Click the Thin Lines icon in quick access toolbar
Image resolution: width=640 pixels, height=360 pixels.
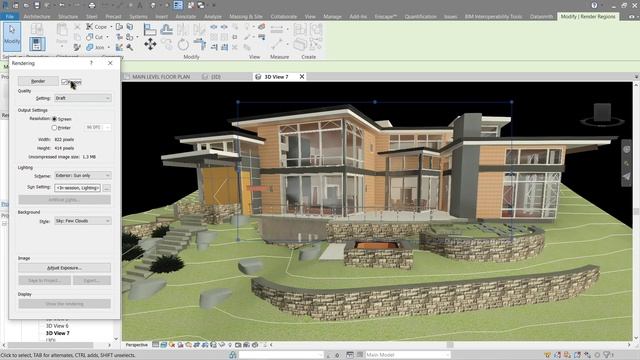point(178,5)
